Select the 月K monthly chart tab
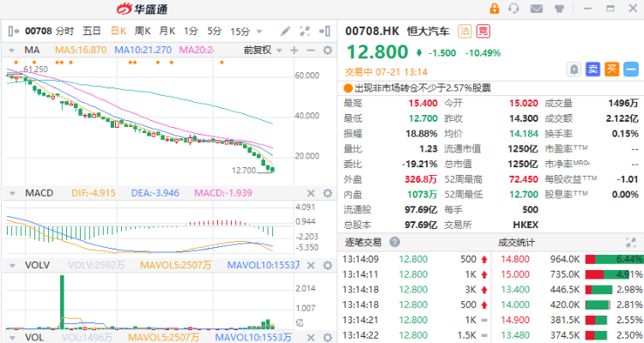Image resolution: width=644 pixels, height=343 pixels. (167, 31)
